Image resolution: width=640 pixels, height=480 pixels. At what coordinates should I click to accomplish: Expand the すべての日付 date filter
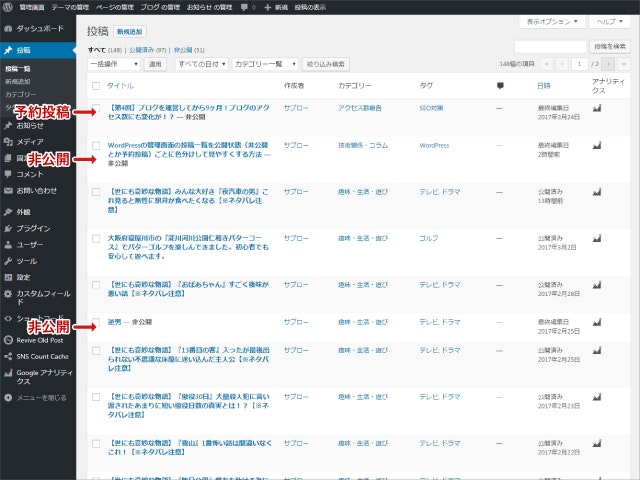pos(199,64)
